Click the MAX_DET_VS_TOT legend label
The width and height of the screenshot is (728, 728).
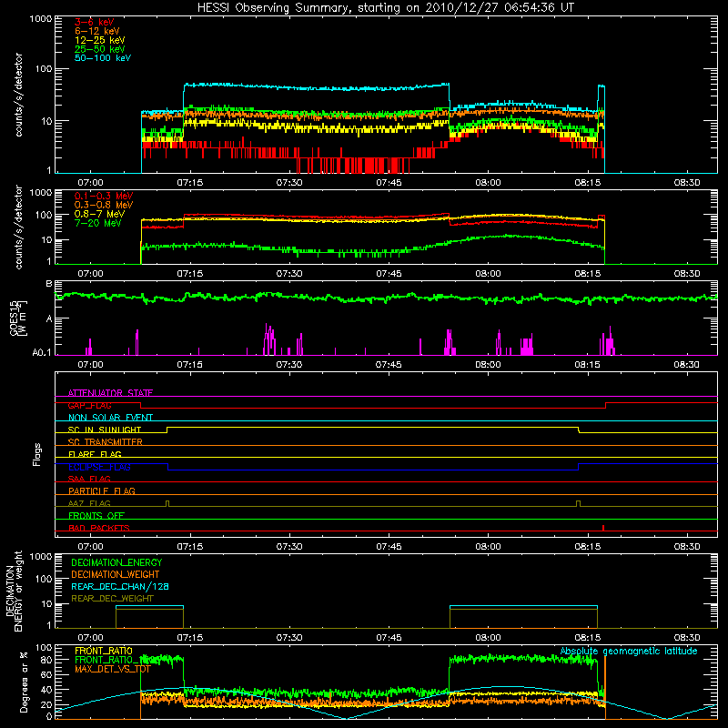113,669
